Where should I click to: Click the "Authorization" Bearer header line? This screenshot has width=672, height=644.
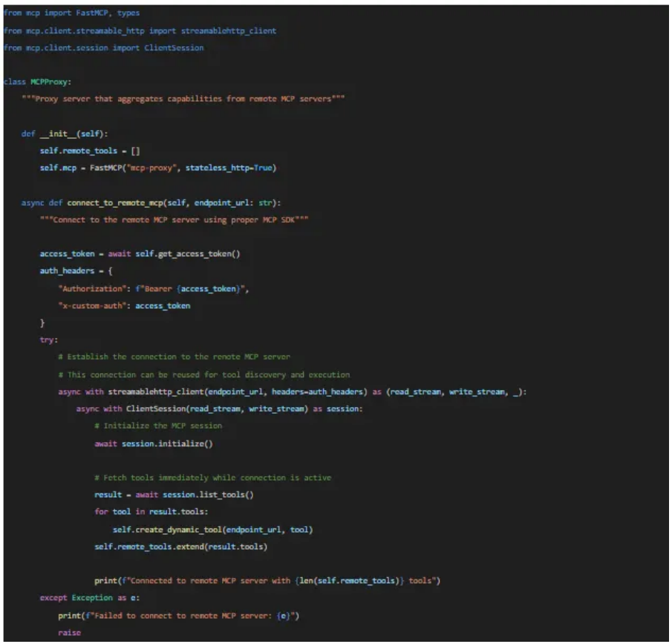152,288
